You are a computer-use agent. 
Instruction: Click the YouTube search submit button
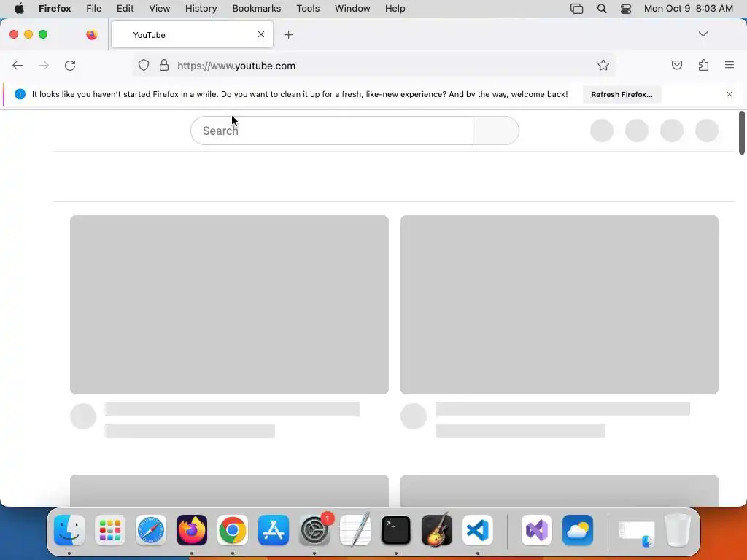496,131
